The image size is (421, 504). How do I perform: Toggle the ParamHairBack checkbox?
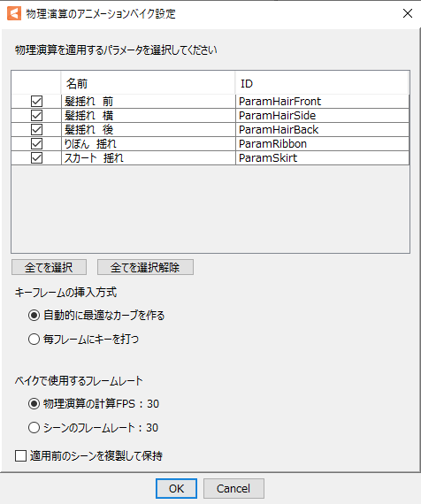(36, 129)
